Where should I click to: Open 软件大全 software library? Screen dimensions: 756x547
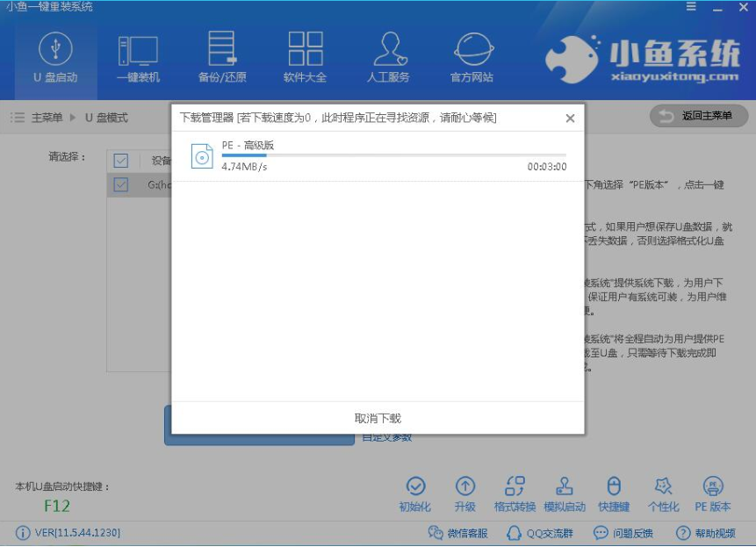point(305,58)
